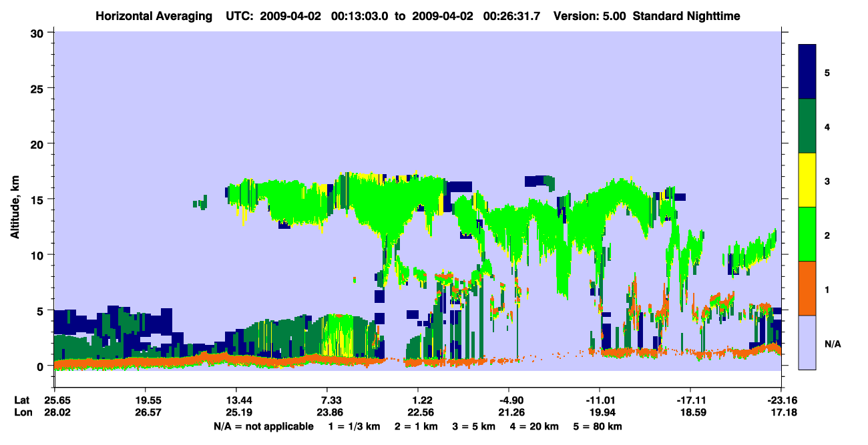Click the 'N/A = not applicable' legend text

pyautogui.click(x=263, y=426)
